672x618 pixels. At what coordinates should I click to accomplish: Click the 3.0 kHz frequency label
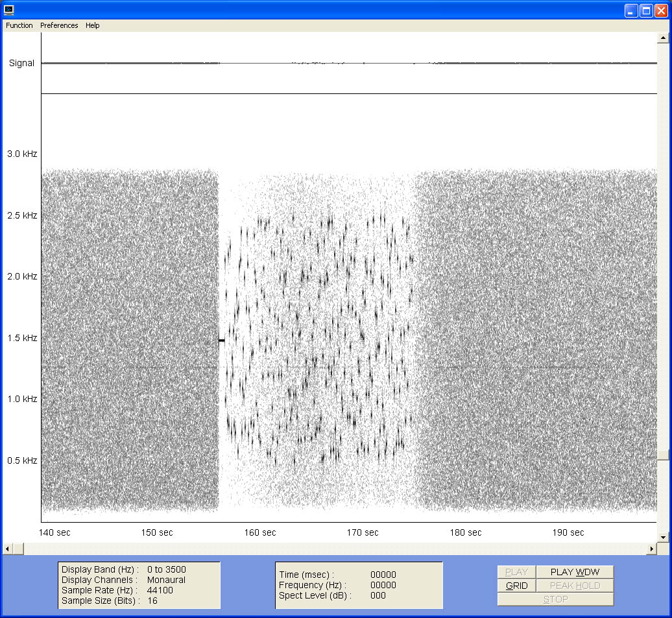[x=22, y=154]
